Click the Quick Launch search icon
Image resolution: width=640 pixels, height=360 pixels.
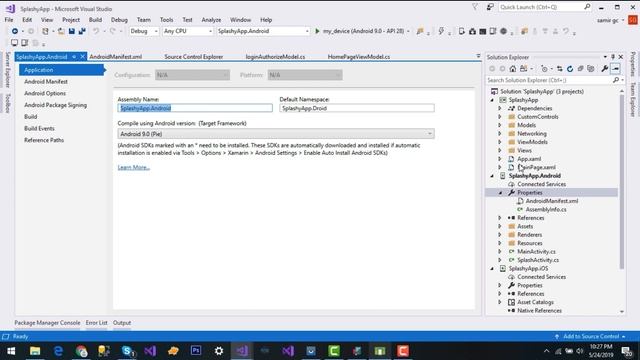587,7
